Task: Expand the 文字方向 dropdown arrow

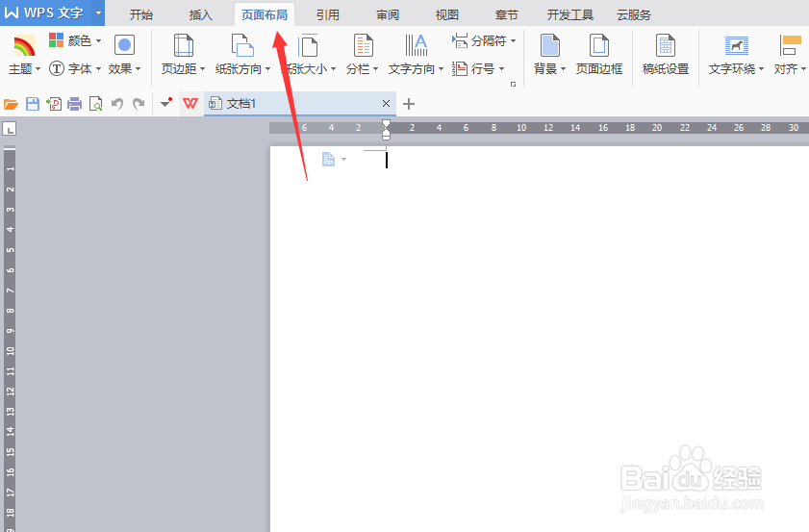Action: point(441,68)
